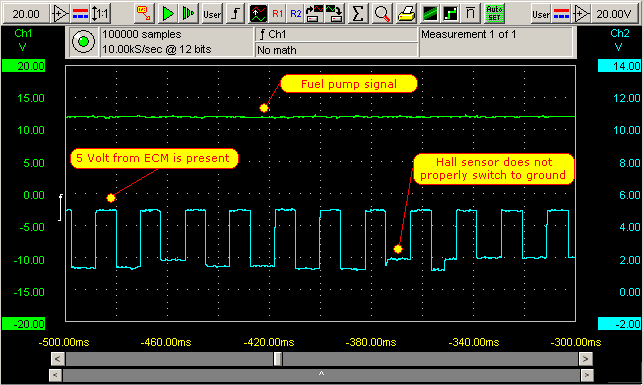Click the Auto SET button

[x=494, y=14]
